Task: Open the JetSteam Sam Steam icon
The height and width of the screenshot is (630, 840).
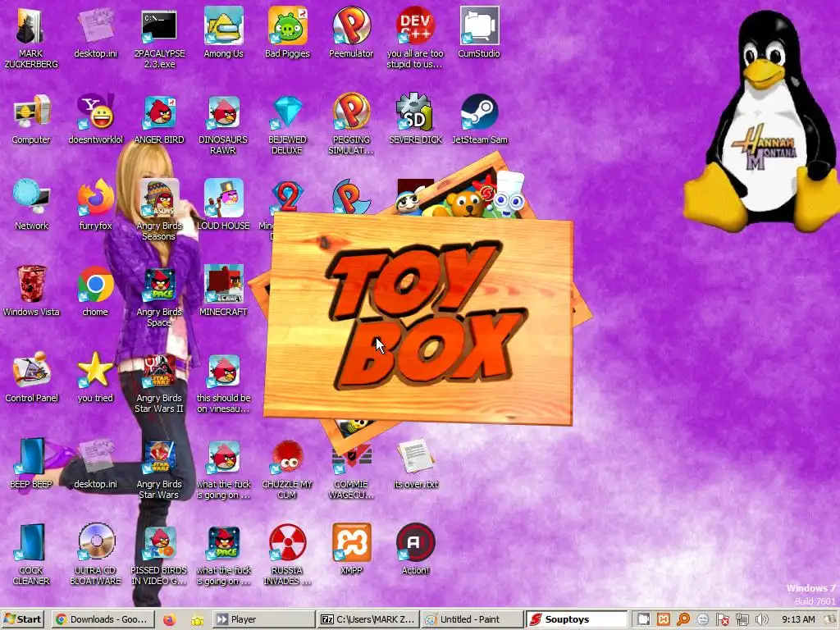Action: tap(479, 112)
